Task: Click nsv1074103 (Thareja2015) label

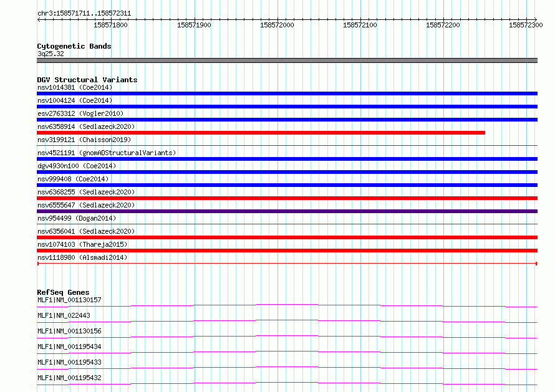Action: [82, 244]
